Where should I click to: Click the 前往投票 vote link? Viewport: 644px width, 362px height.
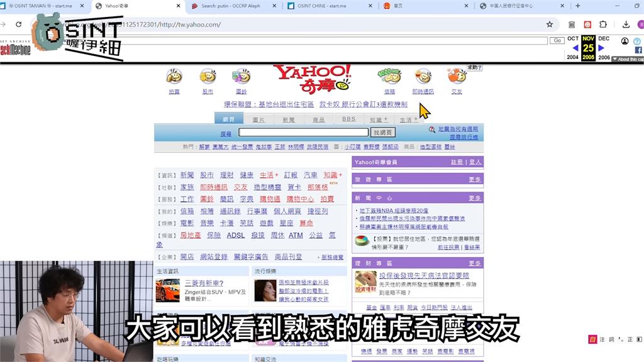(448, 247)
